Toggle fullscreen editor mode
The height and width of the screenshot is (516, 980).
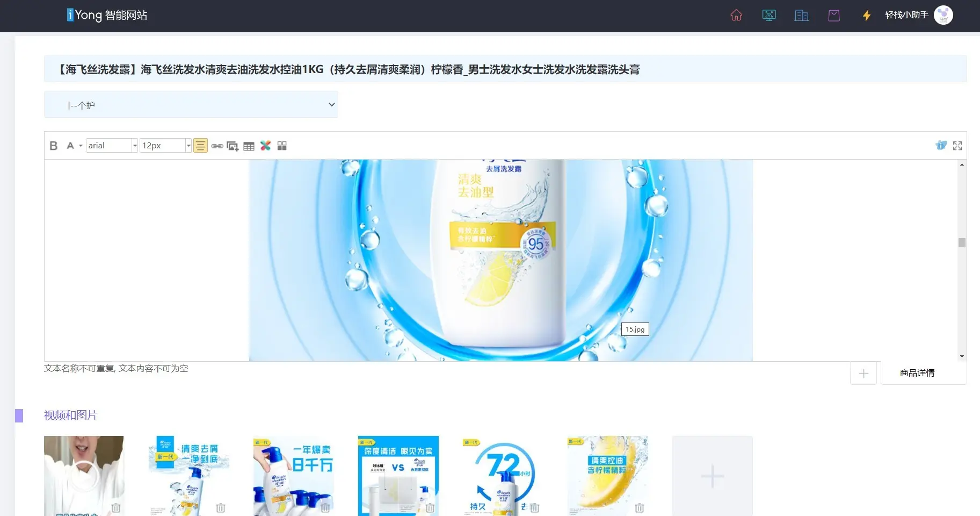tap(957, 146)
